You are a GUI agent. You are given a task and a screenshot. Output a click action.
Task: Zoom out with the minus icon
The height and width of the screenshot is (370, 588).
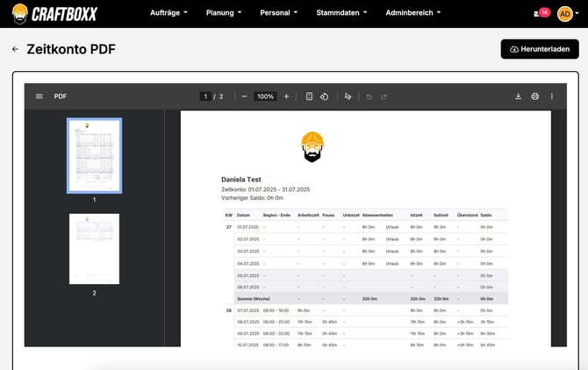click(244, 96)
